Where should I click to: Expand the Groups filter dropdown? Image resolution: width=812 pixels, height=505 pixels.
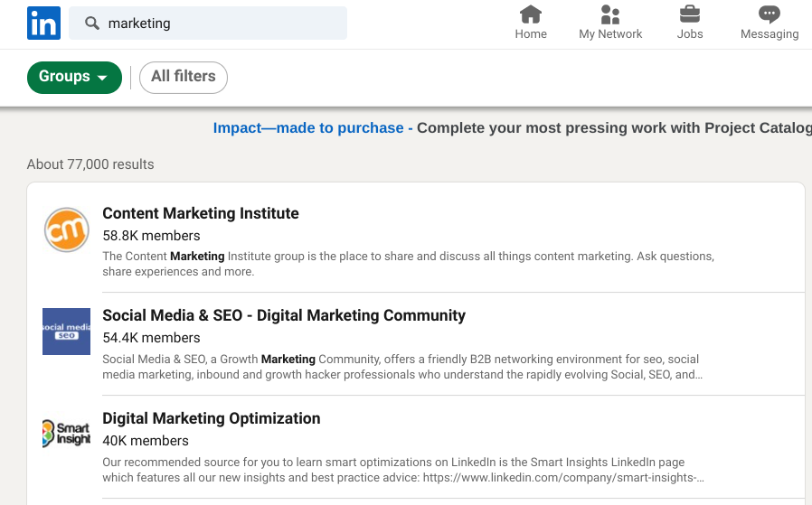(x=74, y=78)
